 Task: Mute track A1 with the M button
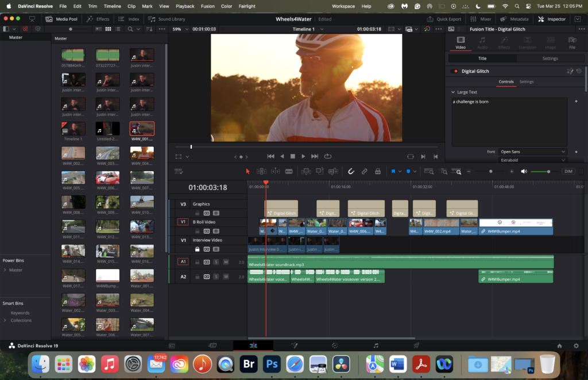(x=226, y=262)
